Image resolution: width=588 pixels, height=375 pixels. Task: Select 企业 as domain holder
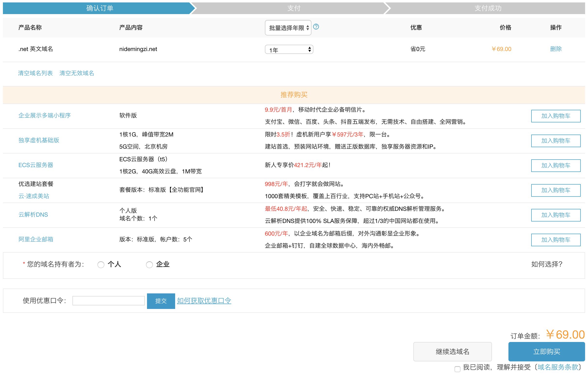coord(149,265)
